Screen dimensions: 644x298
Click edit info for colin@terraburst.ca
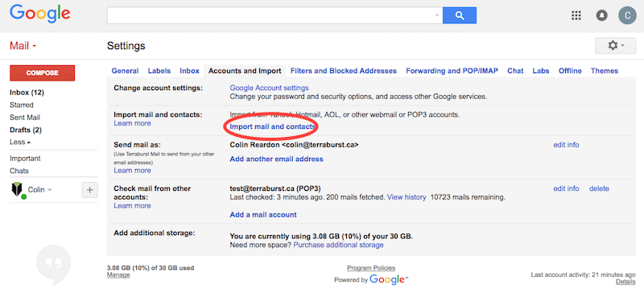click(566, 145)
